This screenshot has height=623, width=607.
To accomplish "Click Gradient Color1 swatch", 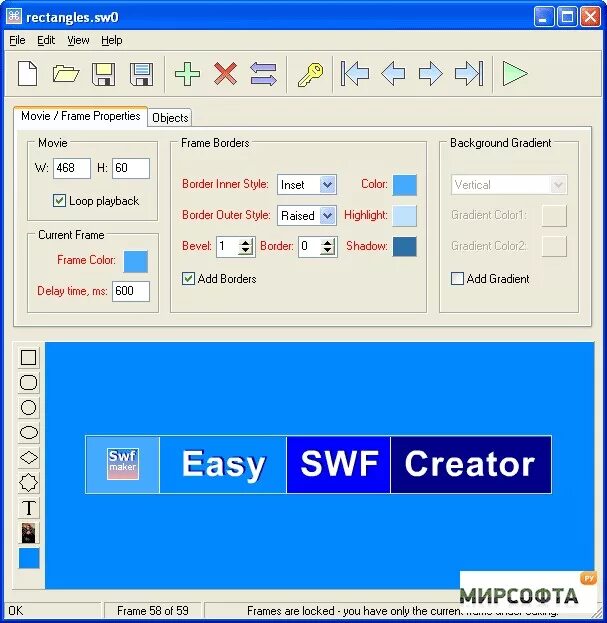I will (x=554, y=216).
